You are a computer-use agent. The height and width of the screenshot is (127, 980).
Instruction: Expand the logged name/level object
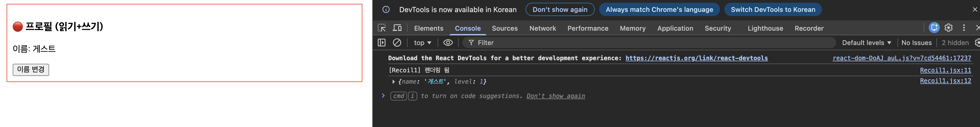(393, 82)
